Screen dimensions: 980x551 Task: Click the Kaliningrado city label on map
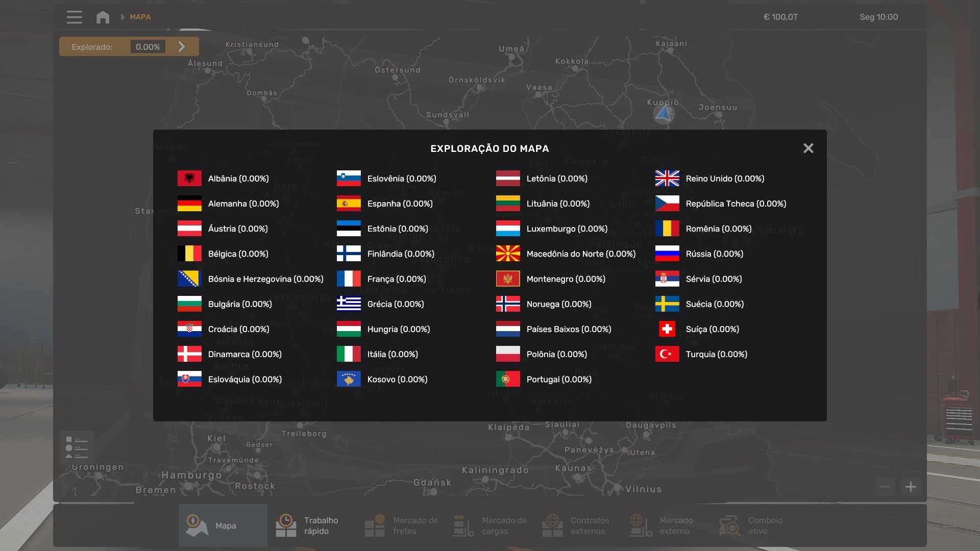(x=495, y=470)
